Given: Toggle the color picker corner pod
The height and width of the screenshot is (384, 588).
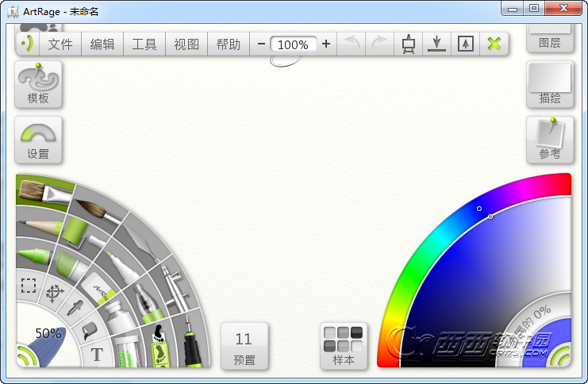Looking at the screenshot, I should coord(559,356).
